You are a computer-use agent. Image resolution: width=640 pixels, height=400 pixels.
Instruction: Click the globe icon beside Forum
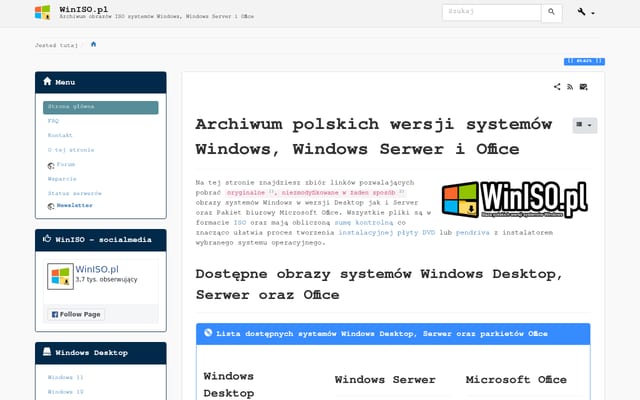click(x=51, y=166)
